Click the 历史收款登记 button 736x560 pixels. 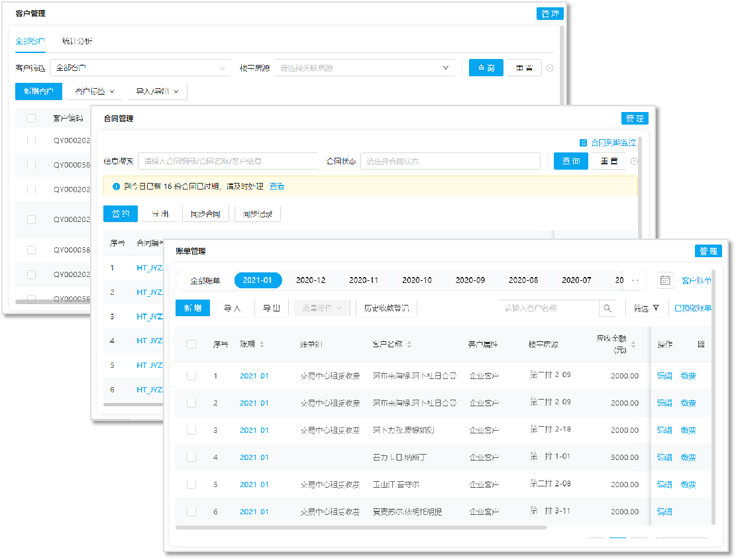tap(386, 308)
